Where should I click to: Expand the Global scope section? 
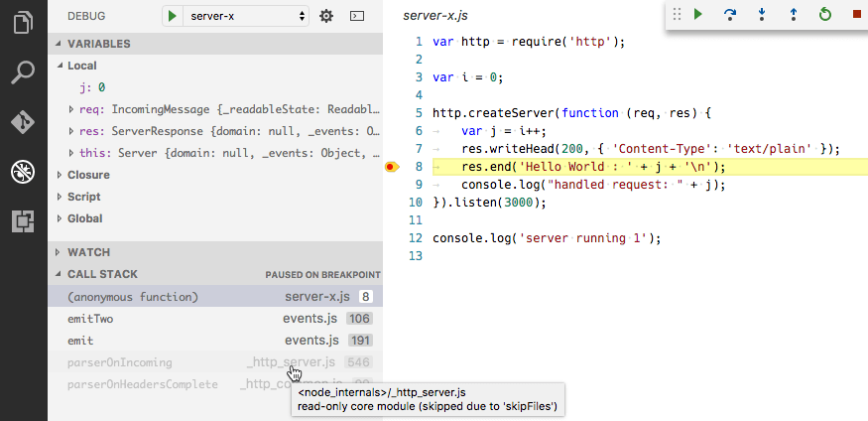pos(84,218)
